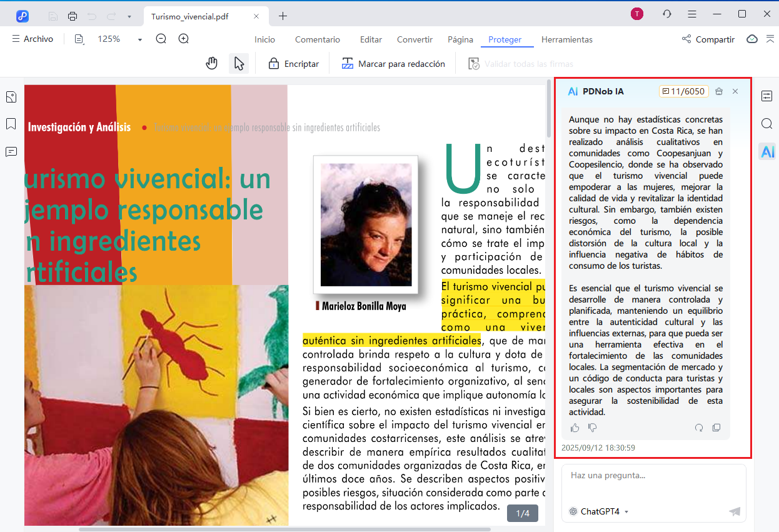
Task: Click the headset support icon
Action: (x=667, y=14)
